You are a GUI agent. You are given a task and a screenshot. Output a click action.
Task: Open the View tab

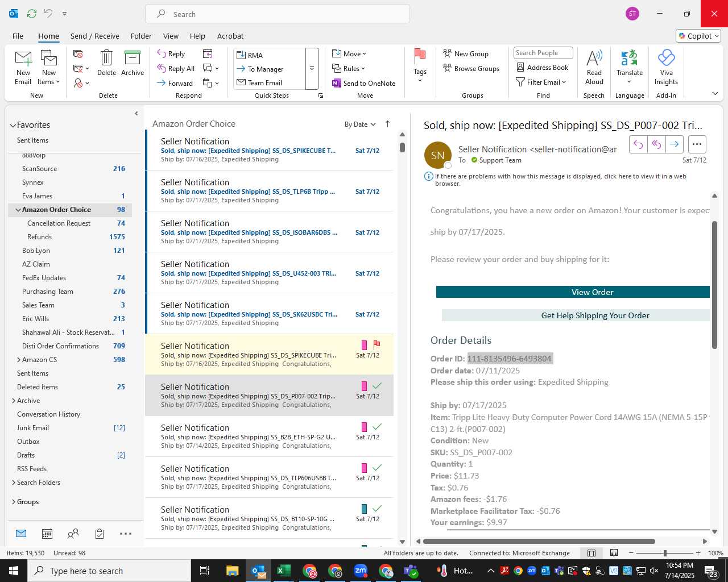click(x=171, y=36)
